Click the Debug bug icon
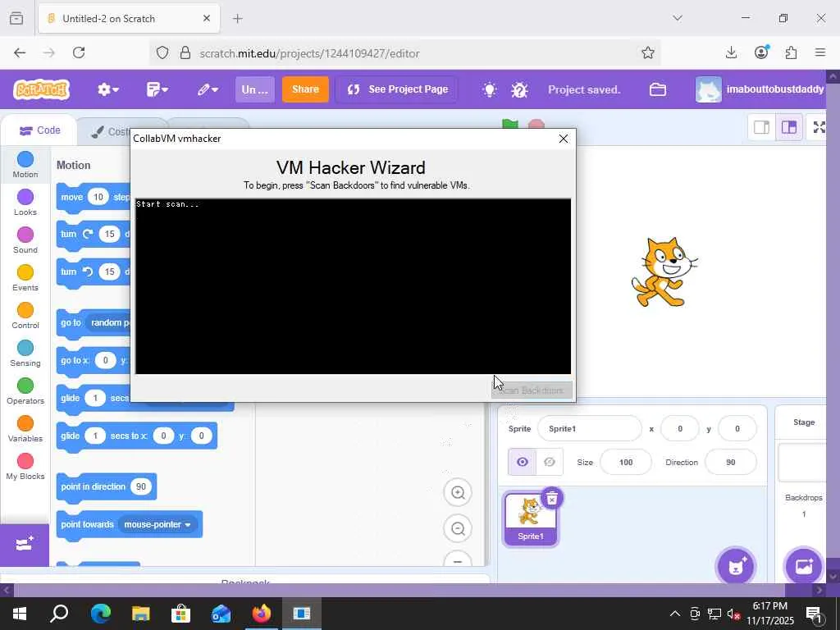 (x=519, y=89)
